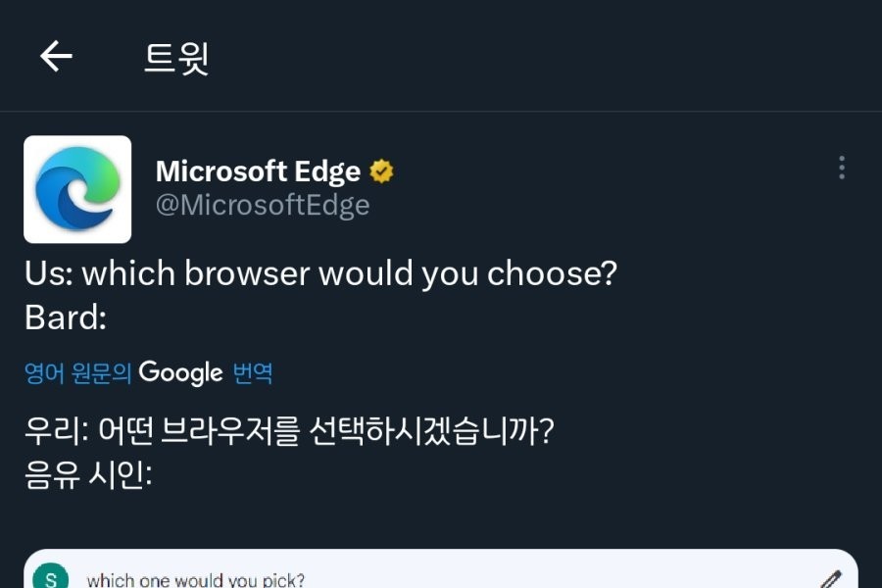Image resolution: width=882 pixels, height=588 pixels.
Task: Open the Microsoft Edge profile avatar
Action: [x=77, y=189]
